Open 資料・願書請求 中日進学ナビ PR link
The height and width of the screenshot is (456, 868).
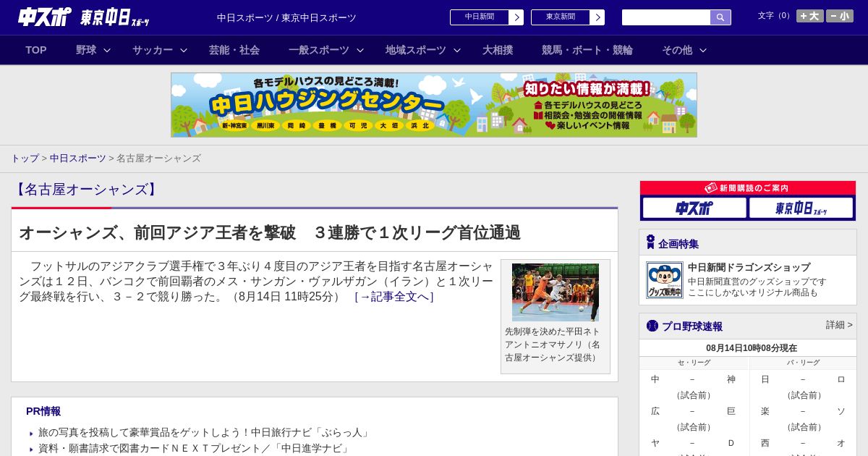[195, 449]
